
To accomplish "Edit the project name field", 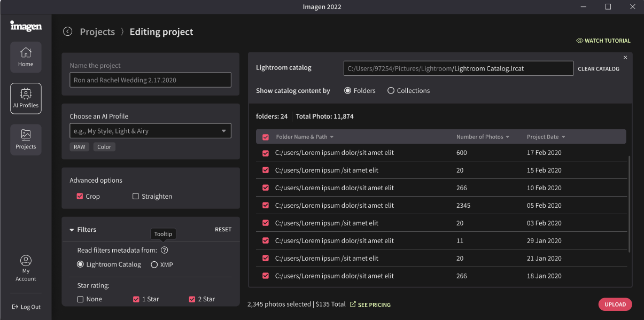I will 150,80.
